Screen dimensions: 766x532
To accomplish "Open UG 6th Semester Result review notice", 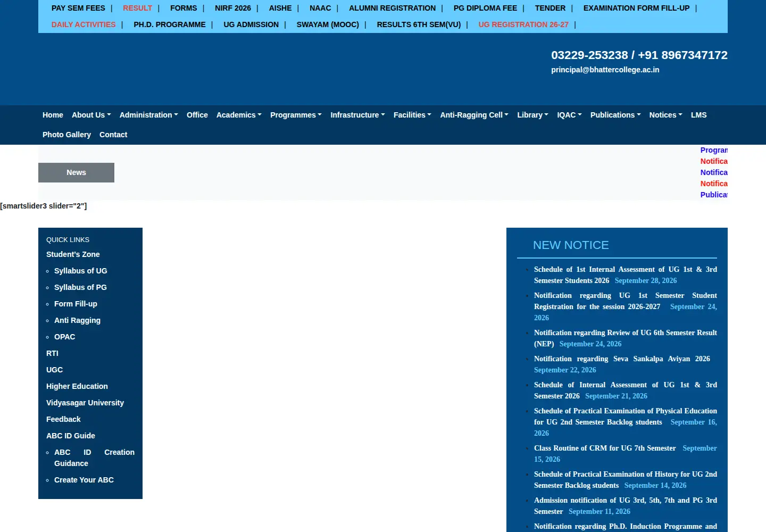I will point(626,338).
